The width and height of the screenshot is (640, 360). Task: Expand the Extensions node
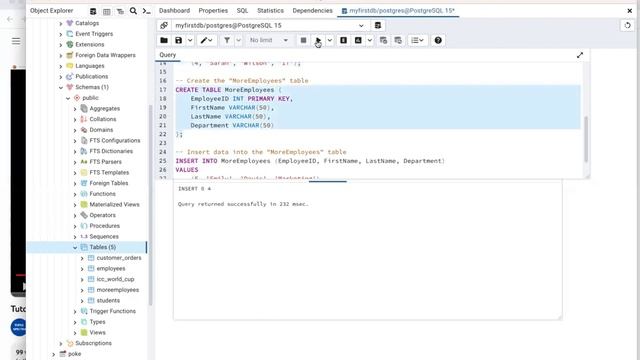pos(61,45)
